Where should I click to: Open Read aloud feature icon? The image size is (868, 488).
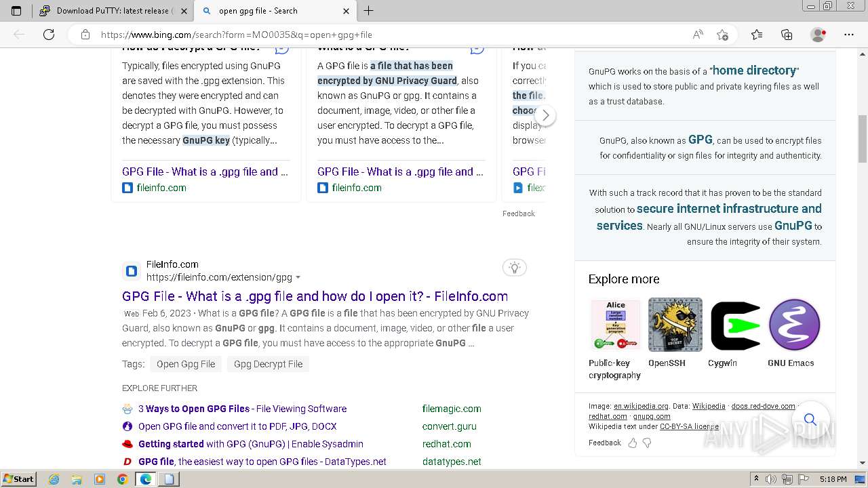pos(698,35)
